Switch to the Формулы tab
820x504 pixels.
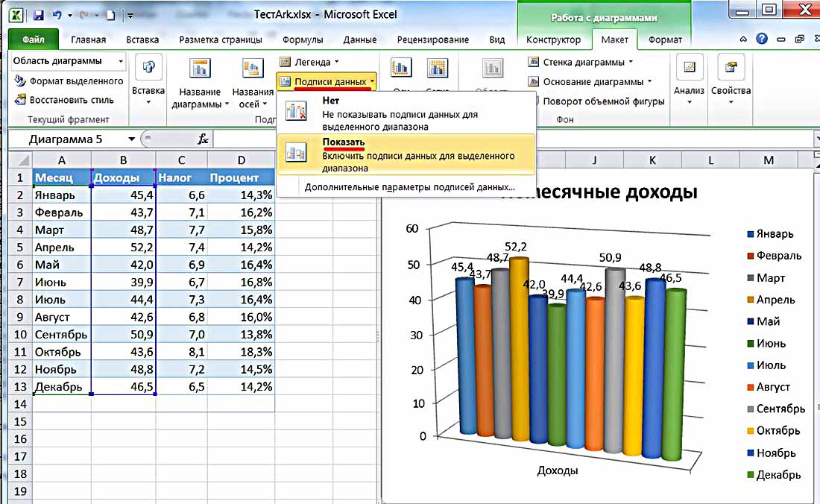pos(303,40)
